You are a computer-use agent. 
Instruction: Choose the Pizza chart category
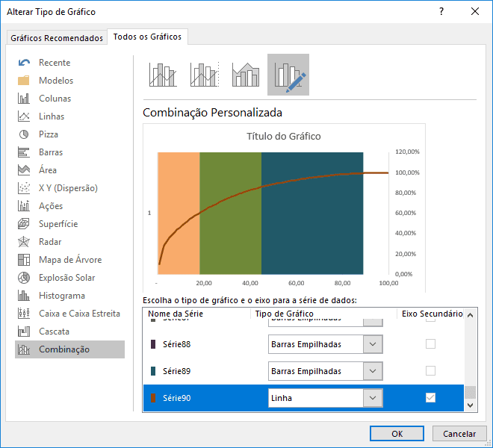click(x=49, y=134)
